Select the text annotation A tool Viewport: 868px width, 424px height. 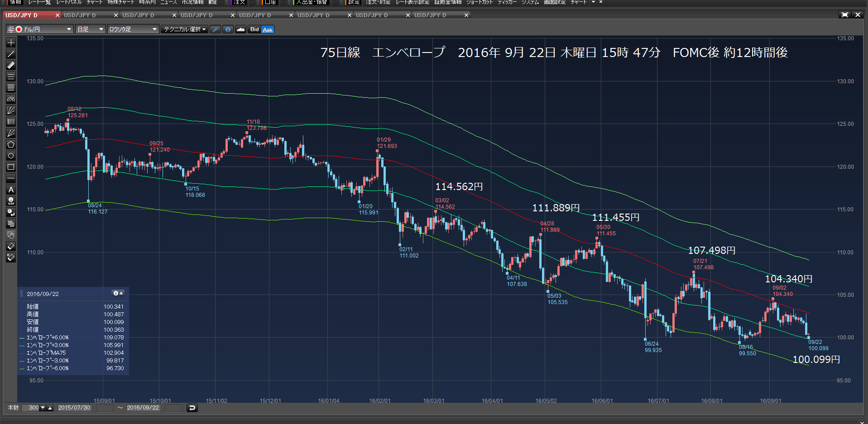coord(11,190)
